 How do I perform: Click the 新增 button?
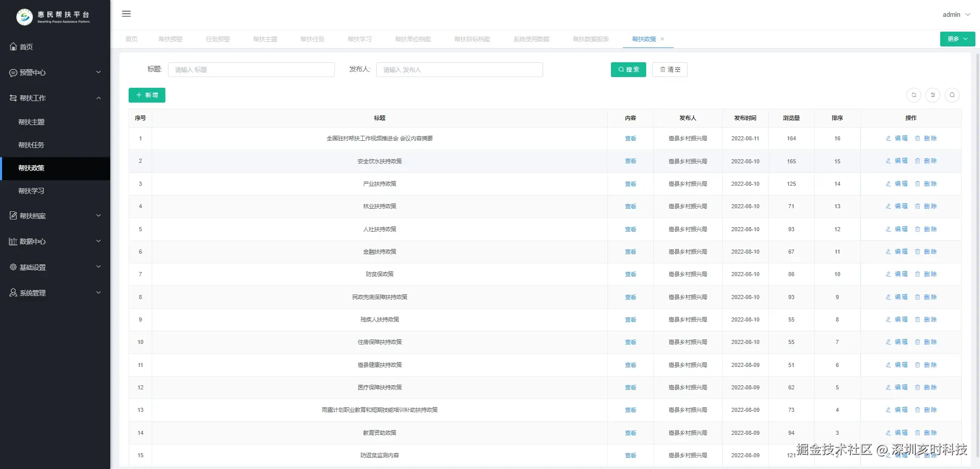click(x=147, y=95)
